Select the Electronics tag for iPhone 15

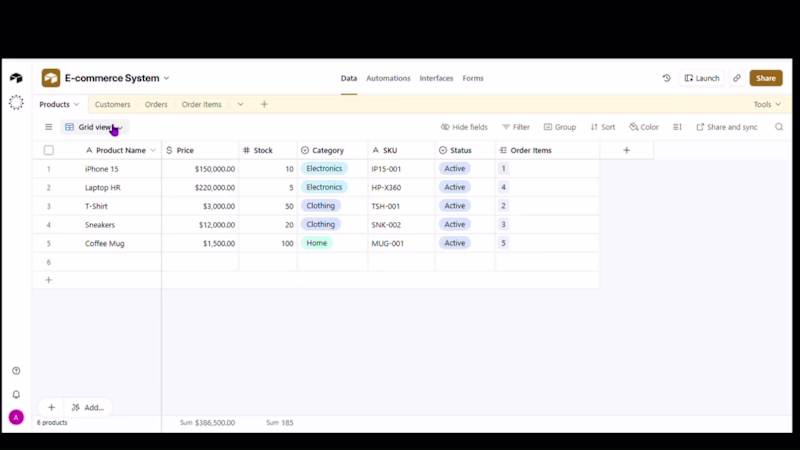324,168
